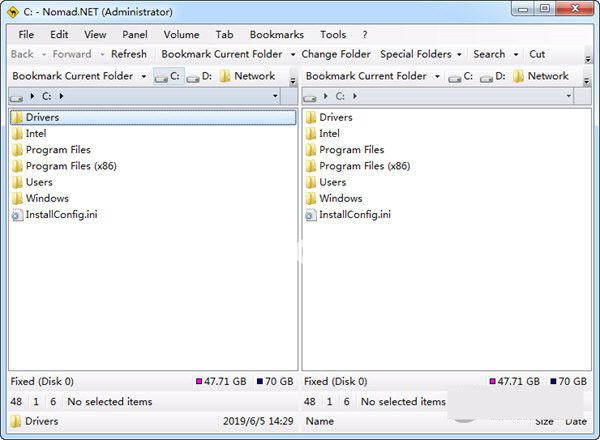Image resolution: width=600 pixels, height=440 pixels.
Task: Open the File menu
Action: click(x=26, y=34)
